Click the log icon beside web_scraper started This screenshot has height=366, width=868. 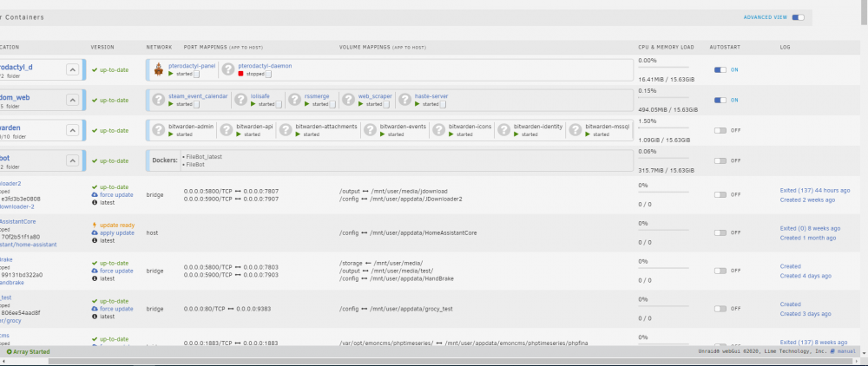(x=386, y=104)
